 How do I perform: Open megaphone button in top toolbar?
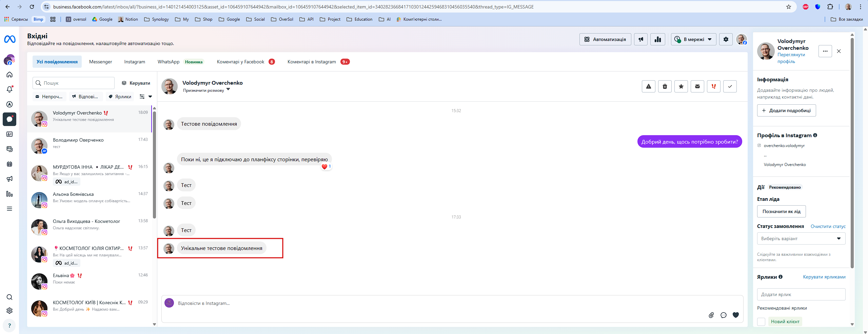pos(641,39)
